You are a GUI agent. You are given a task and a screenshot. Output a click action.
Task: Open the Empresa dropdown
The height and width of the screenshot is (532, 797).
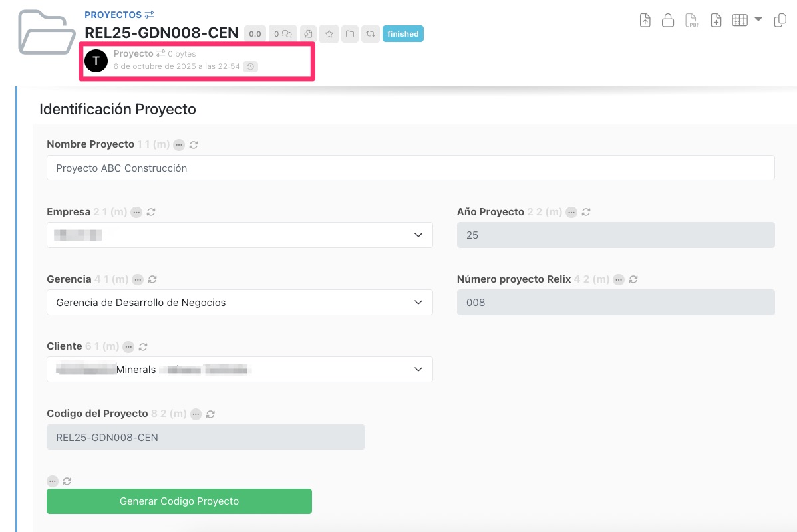[x=239, y=235]
